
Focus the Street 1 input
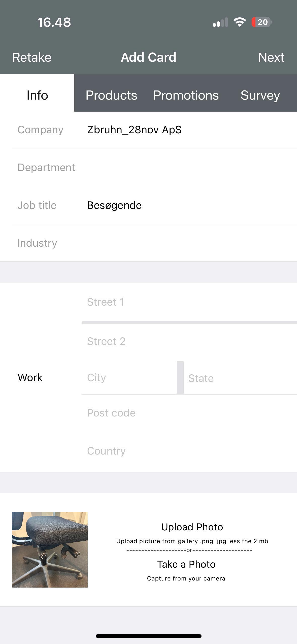click(189, 302)
